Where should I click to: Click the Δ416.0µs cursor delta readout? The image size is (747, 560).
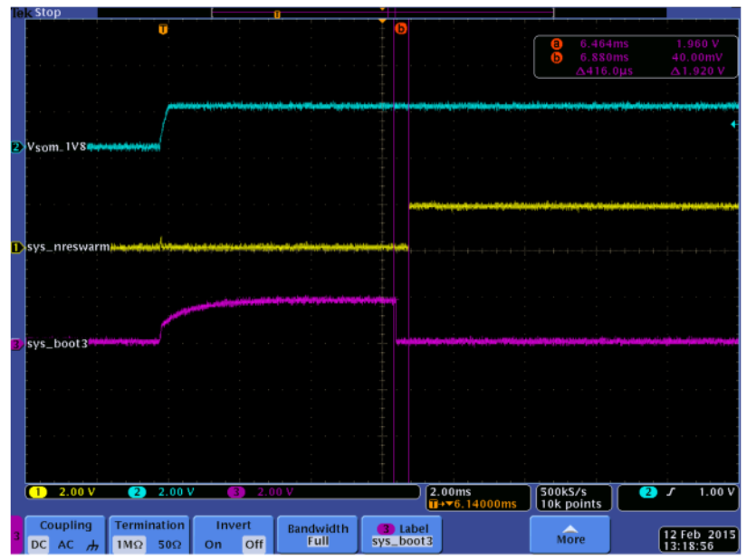604,71
